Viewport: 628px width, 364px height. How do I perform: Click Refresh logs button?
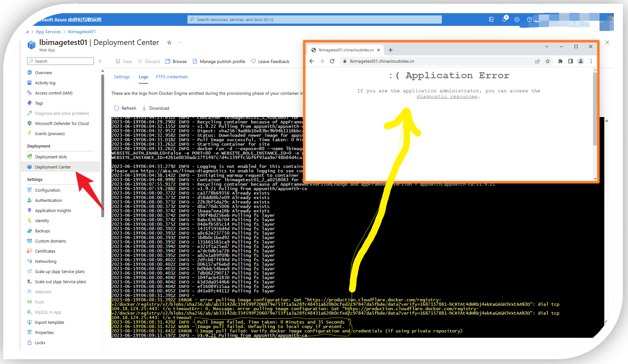point(125,108)
